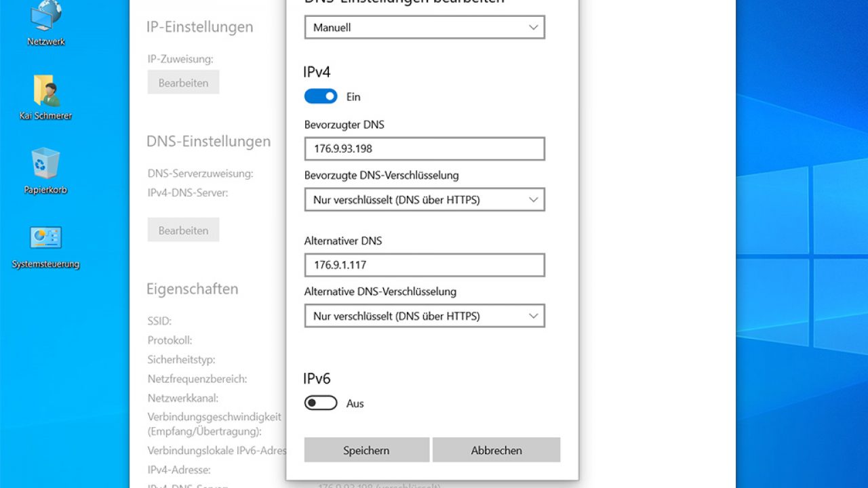Click the Bevorzugter DNS input field
This screenshot has width=868, height=488.
(x=425, y=148)
